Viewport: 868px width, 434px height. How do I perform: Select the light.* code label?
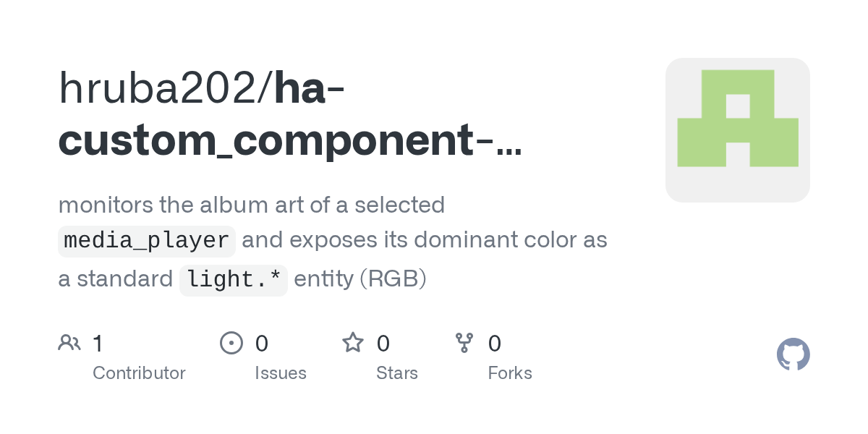pos(234,279)
